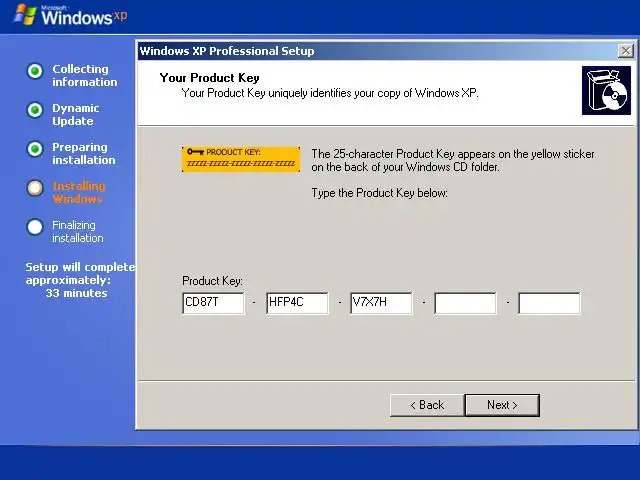Click the 'Your Product Key' heading
Screen dimensions: 640x480
(x=209, y=78)
